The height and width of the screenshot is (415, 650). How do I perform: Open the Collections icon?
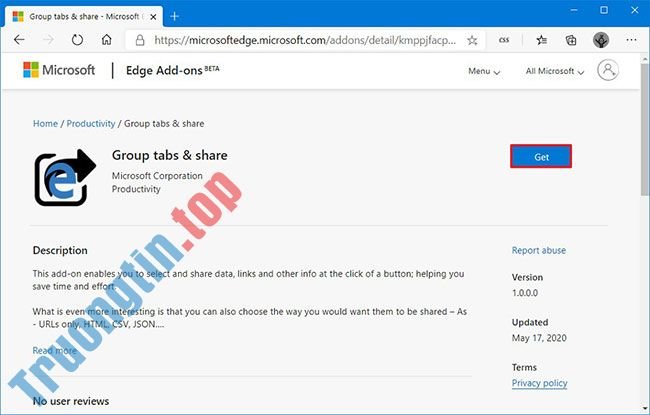coord(571,40)
